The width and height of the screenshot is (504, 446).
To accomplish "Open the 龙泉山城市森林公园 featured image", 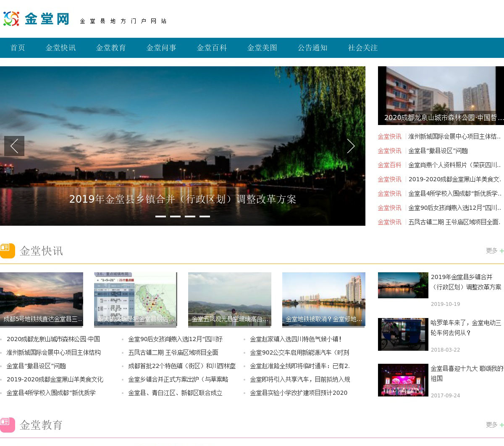I will (x=441, y=95).
